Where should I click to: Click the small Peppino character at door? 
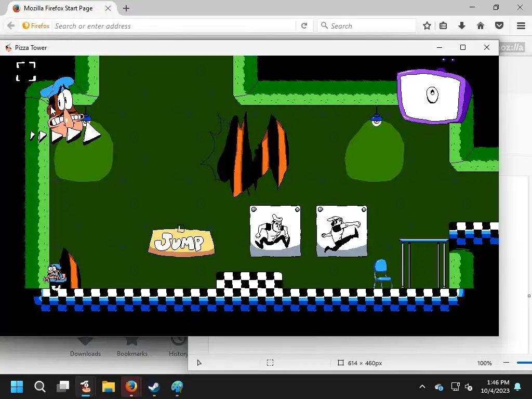[x=55, y=275]
